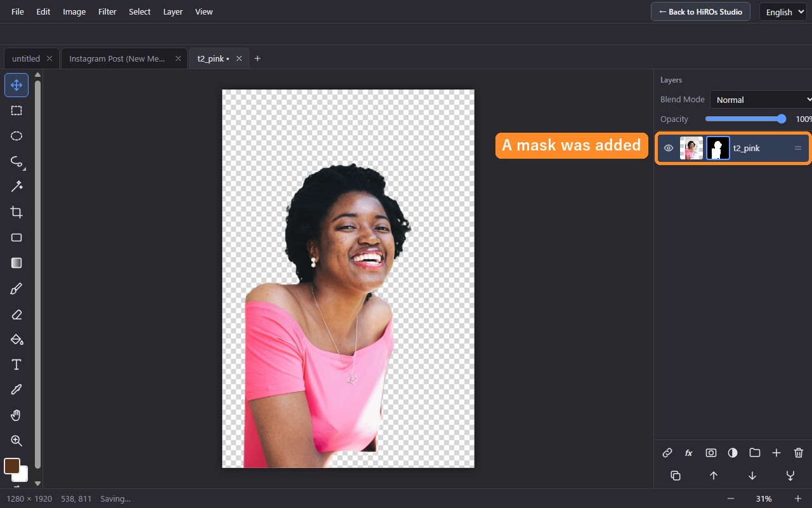Select the Eyedropper tool
The image size is (812, 508).
tap(16, 390)
